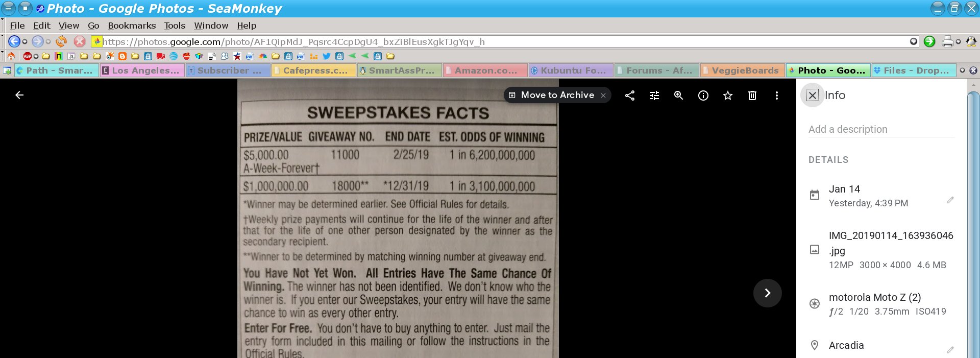Edit the date and time pencil
The width and height of the screenshot is (980, 358).
point(950,200)
